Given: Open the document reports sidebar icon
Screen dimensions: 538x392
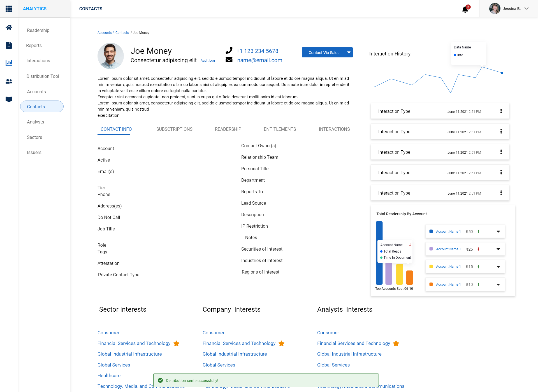Looking at the screenshot, I should pyautogui.click(x=9, y=45).
